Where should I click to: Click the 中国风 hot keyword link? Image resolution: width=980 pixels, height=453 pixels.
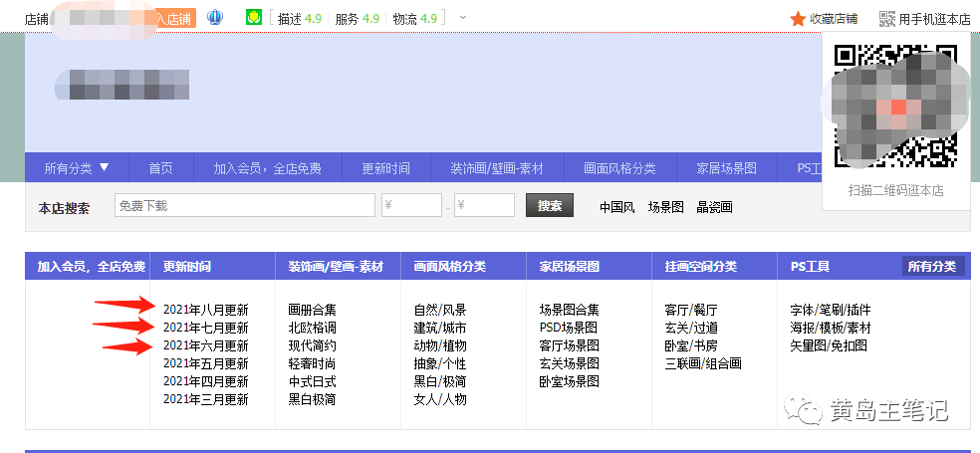point(616,207)
